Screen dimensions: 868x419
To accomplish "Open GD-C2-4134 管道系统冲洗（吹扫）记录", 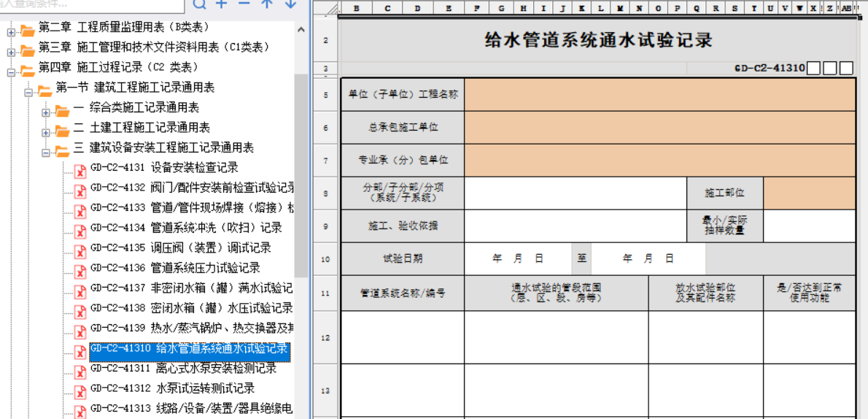I will pyautogui.click(x=186, y=228).
